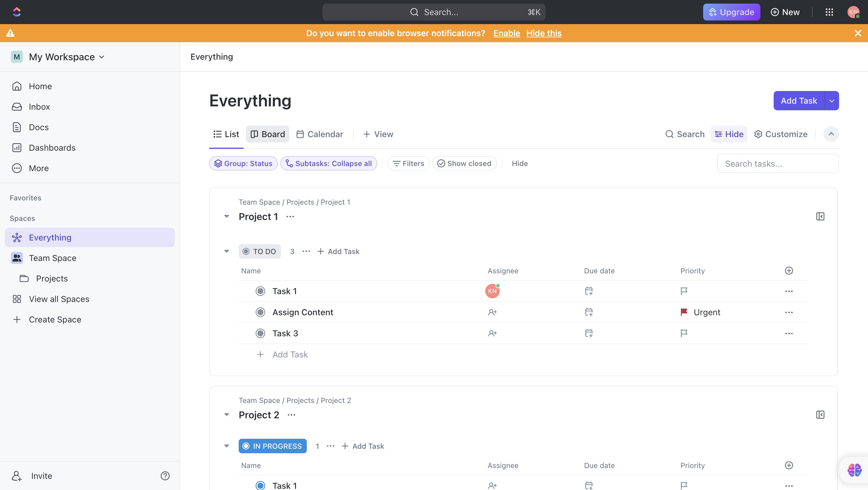
Task: Click the Enable notifications link
Action: (x=506, y=33)
